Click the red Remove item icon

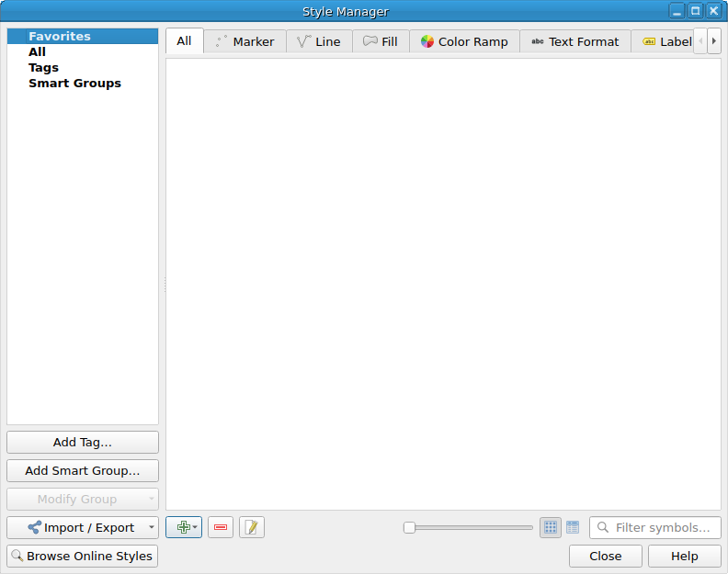click(221, 527)
